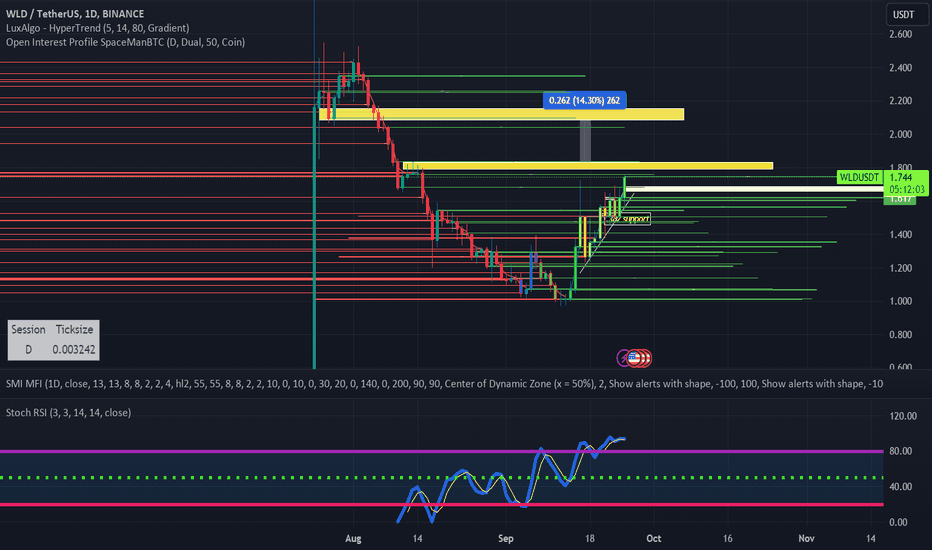Click the 1.000 price axis label
932x550 pixels.
click(900, 301)
